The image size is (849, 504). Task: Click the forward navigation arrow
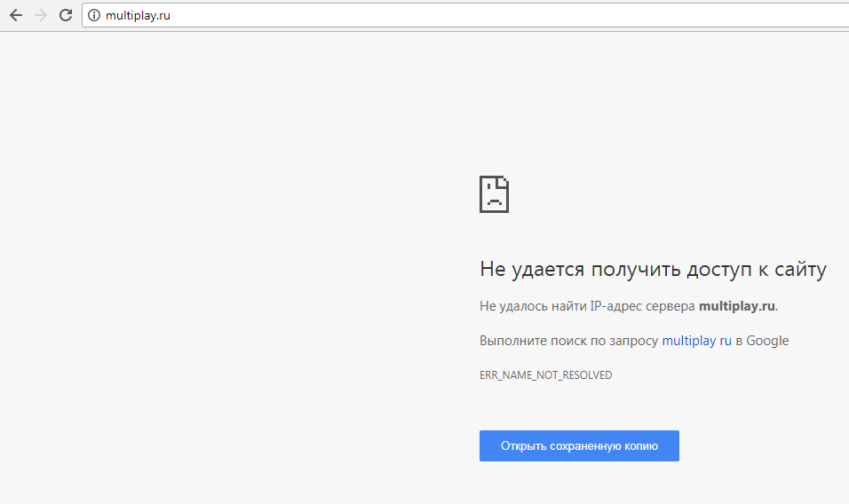(41, 15)
